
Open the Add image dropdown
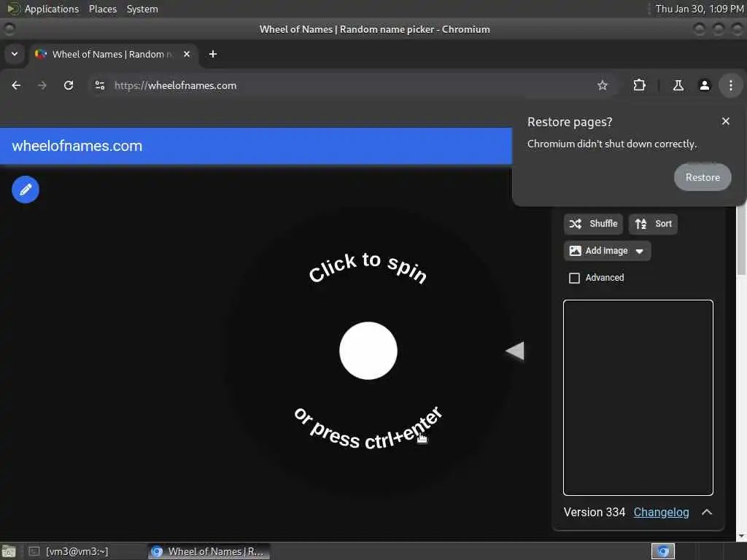click(x=607, y=251)
